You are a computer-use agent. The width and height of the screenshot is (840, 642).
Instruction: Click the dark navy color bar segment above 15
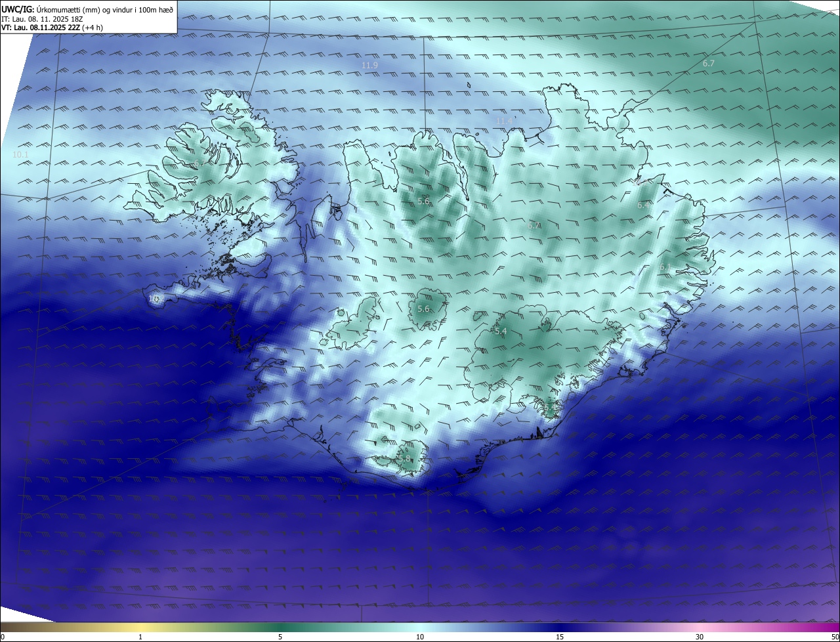pyautogui.click(x=560, y=627)
